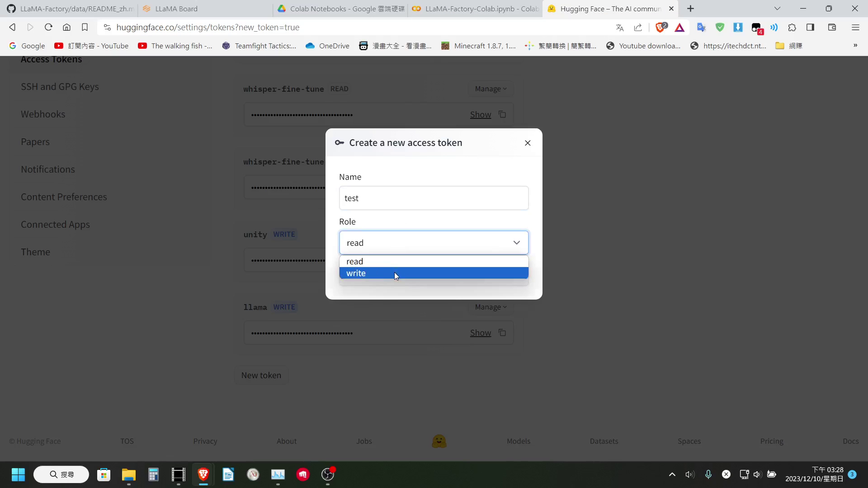This screenshot has width=868, height=488.
Task: Click the token Name input field
Action: (434, 198)
